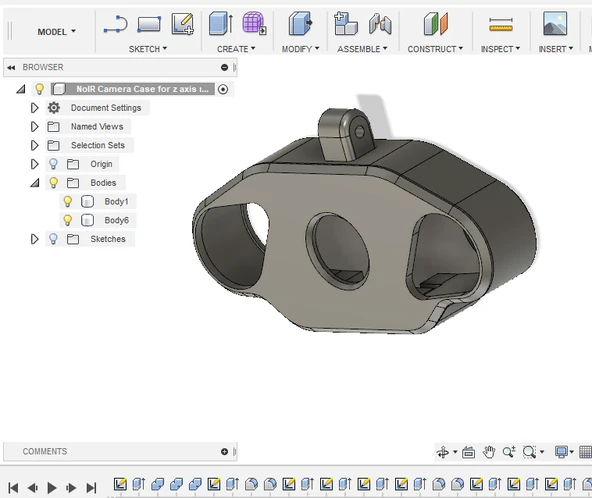Open the MODEL workspace dropdown
Image resolution: width=592 pixels, height=498 pixels.
click(56, 32)
